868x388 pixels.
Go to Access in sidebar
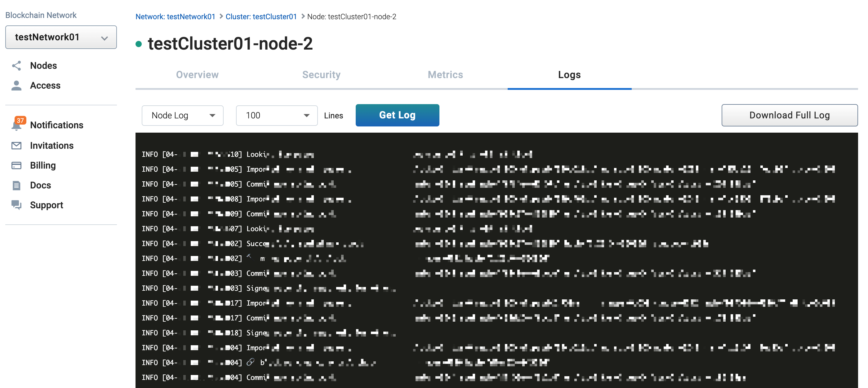pos(45,86)
